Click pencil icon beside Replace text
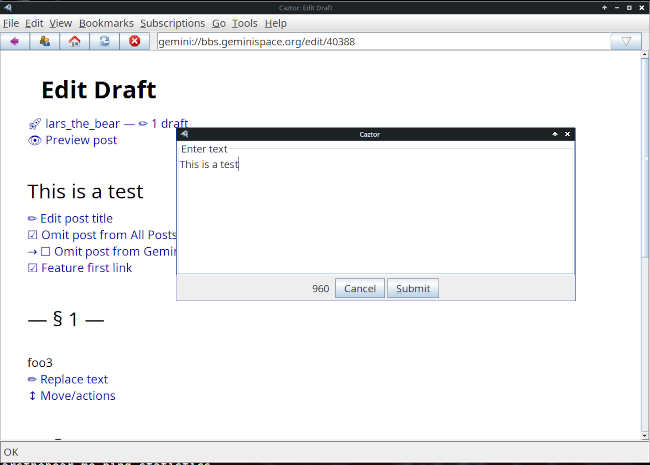650x465 pixels. tap(32, 379)
